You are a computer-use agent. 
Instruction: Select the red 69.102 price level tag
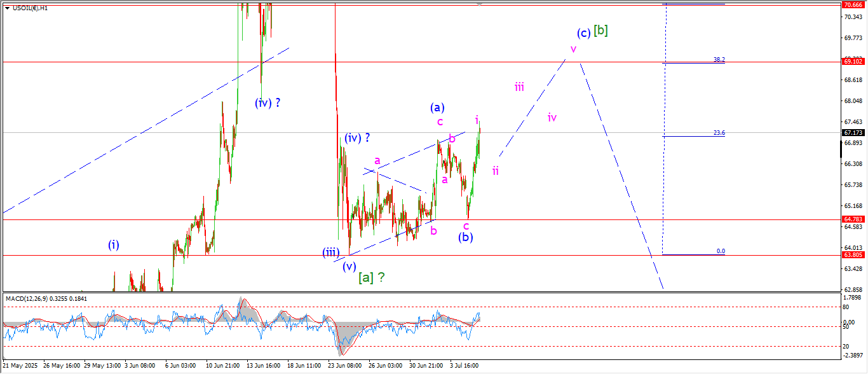pos(851,62)
